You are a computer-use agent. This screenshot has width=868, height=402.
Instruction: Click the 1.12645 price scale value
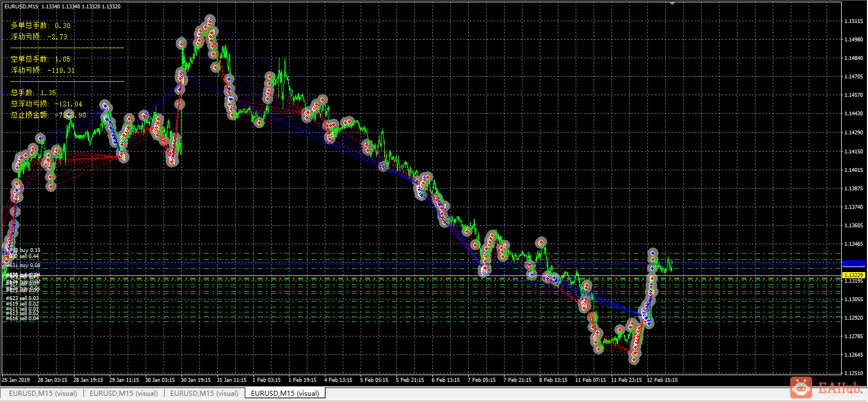pos(853,355)
